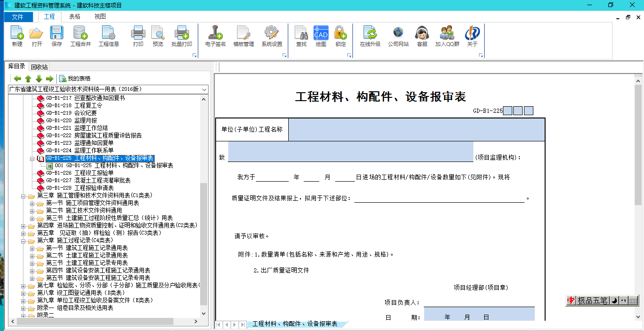Screen dimensions: 644x331
Task: Click 单位(子单位)工程名称 input cell
Action: [x=417, y=130]
